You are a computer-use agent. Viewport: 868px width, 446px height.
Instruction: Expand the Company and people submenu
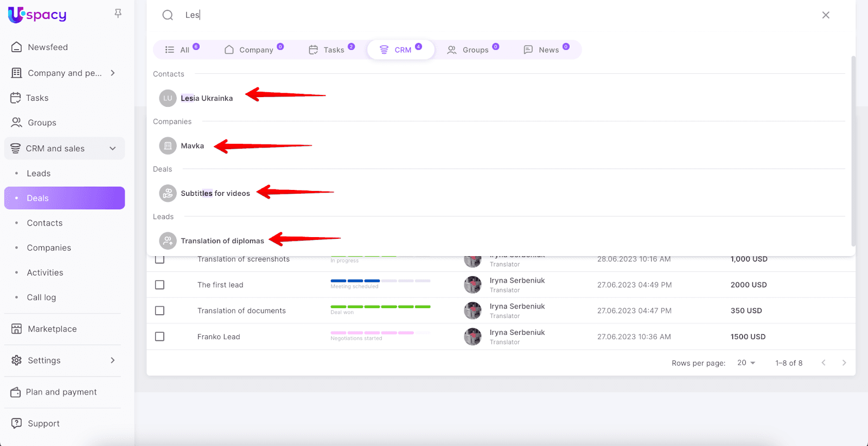click(113, 73)
